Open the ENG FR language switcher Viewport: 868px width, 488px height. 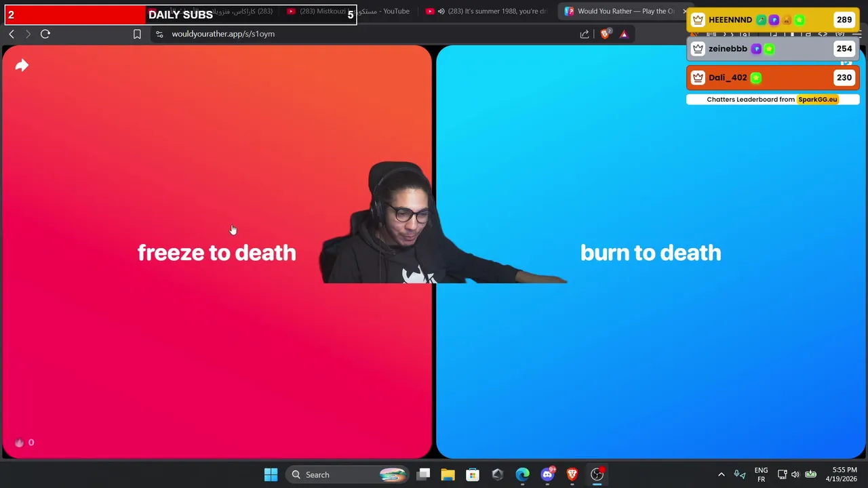click(761, 474)
